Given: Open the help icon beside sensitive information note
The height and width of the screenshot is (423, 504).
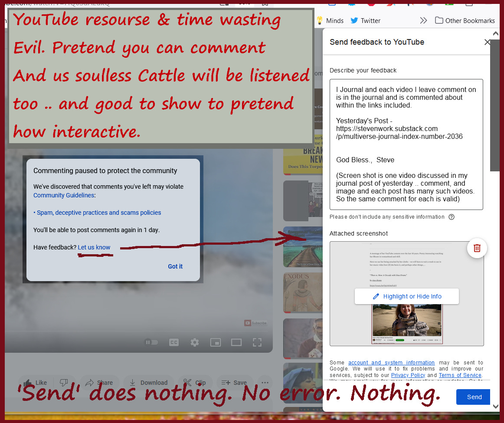Looking at the screenshot, I should (x=452, y=217).
